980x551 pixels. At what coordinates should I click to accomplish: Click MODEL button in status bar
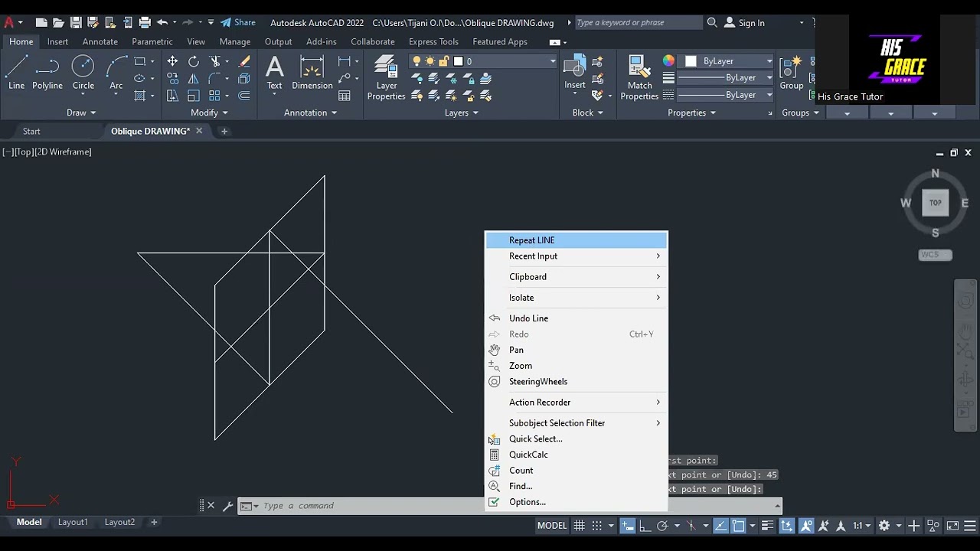(x=552, y=526)
